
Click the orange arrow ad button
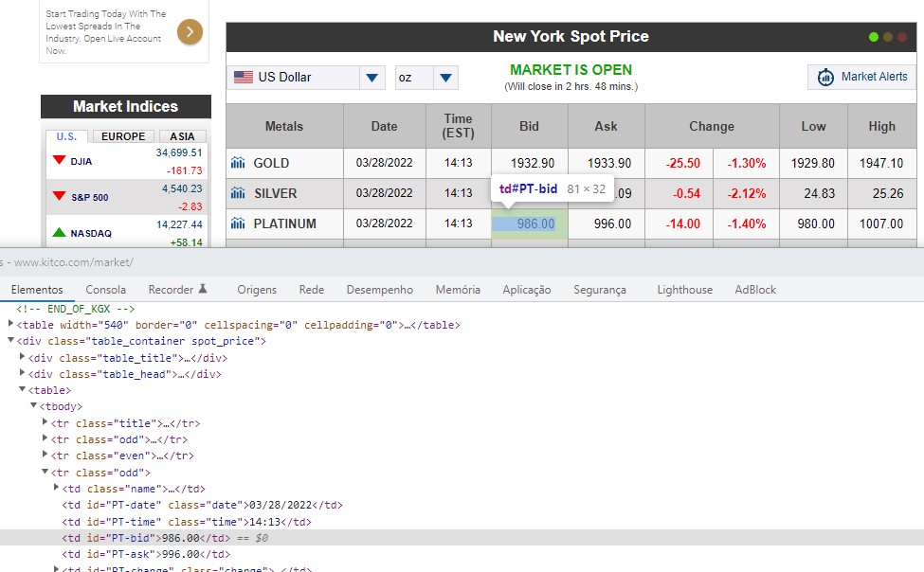tap(190, 32)
